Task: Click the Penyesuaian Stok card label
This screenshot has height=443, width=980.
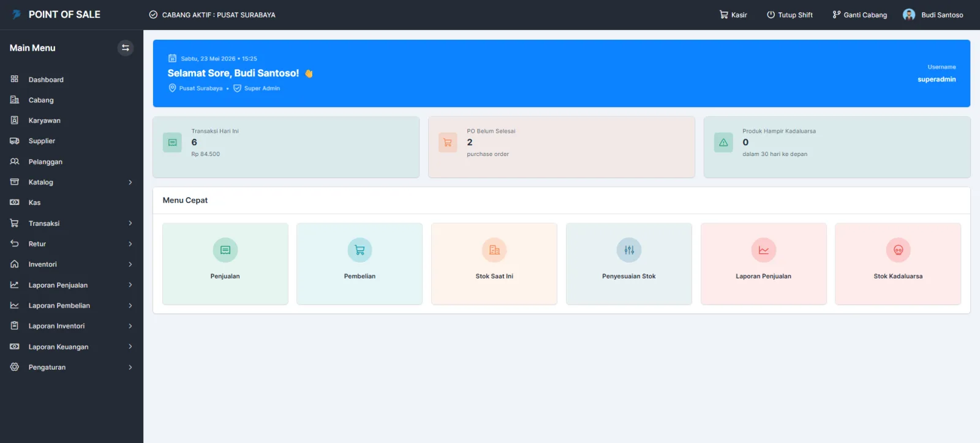Action: pos(629,276)
